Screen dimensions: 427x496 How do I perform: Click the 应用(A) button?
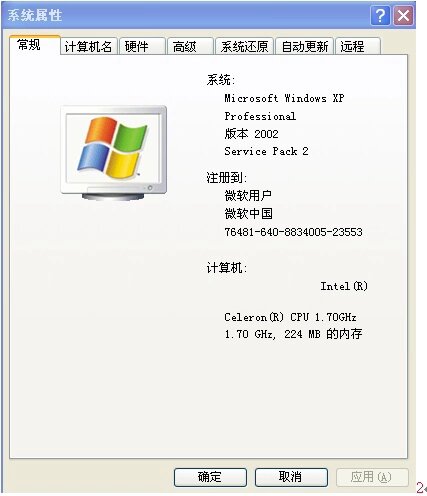click(372, 477)
